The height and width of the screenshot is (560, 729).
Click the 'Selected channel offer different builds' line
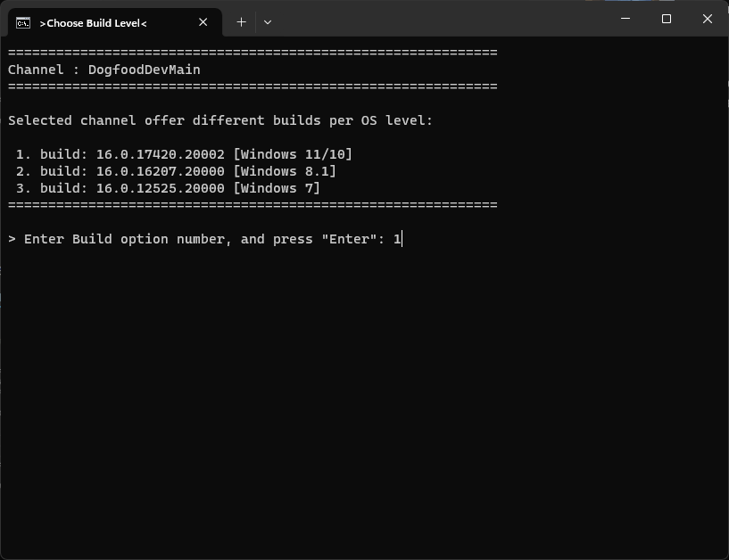(x=219, y=119)
